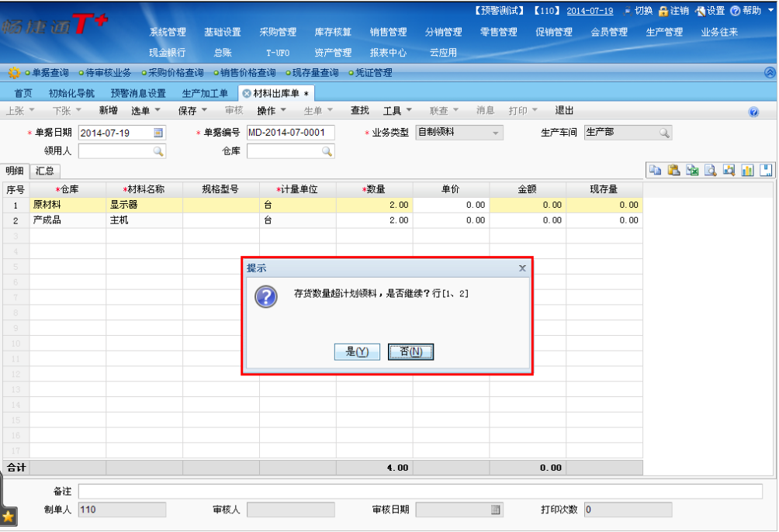This screenshot has height=532, width=779.
Task: Click the document magnifier icon above the grid
Action: (711, 171)
